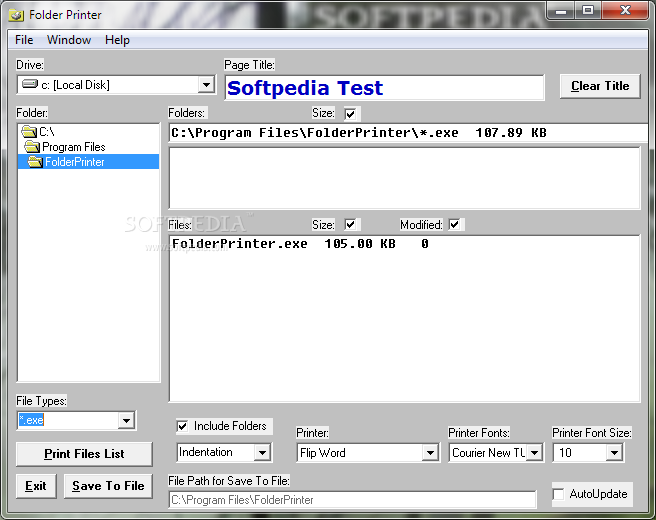Open the Drive dropdown list

[206, 85]
